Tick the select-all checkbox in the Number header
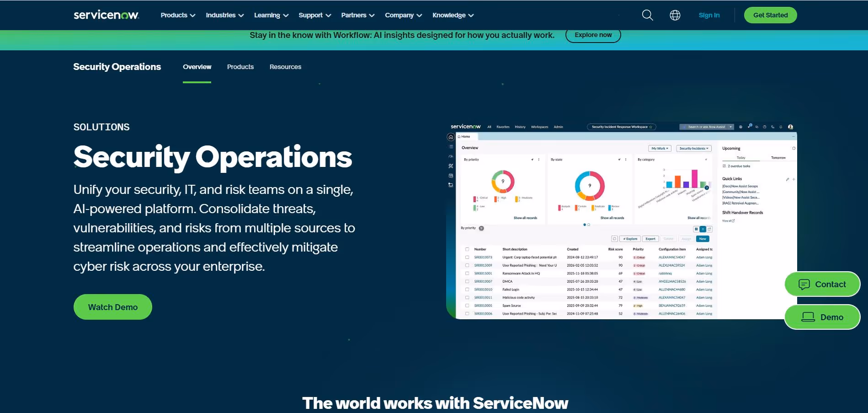868x413 pixels. pos(467,250)
